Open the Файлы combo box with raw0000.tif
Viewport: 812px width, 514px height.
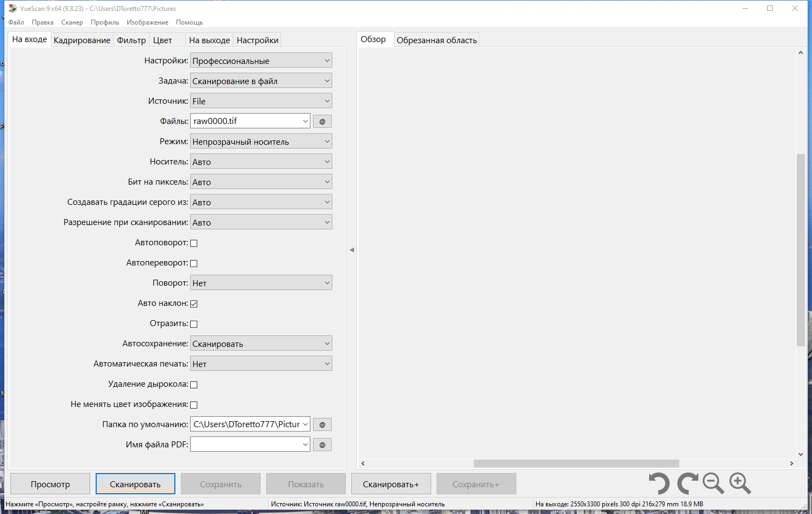[250, 121]
